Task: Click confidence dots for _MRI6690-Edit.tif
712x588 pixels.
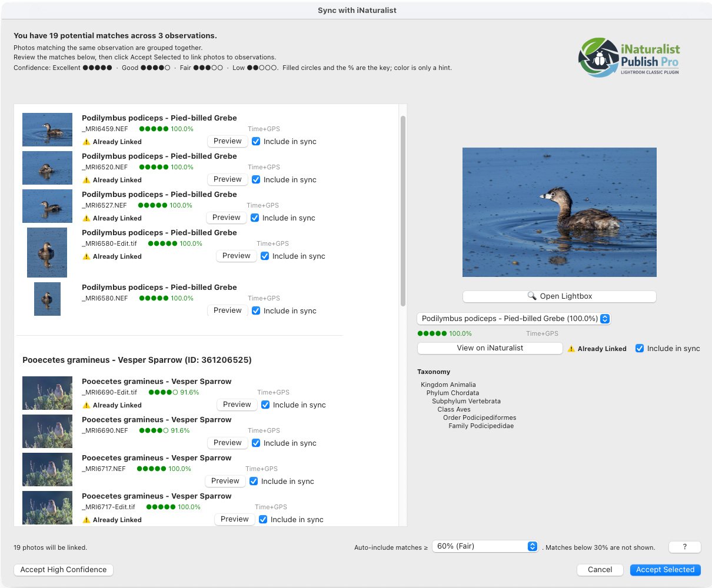Action: [x=163, y=392]
